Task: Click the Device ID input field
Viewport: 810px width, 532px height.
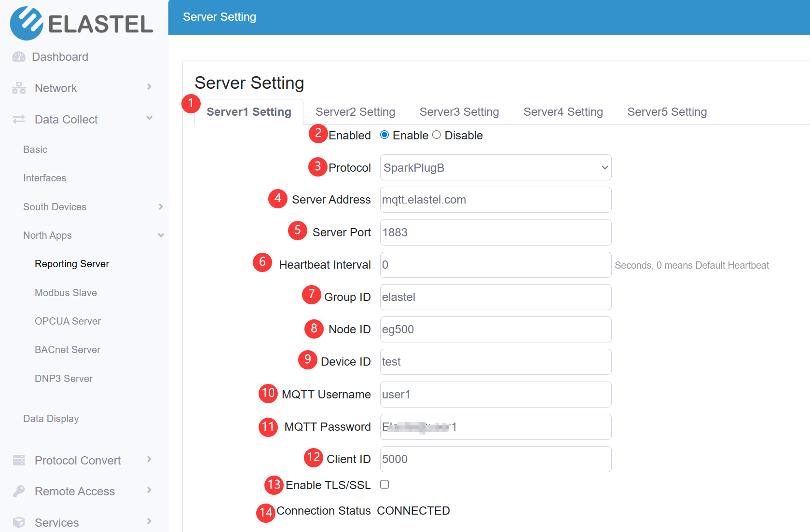Action: (x=495, y=362)
